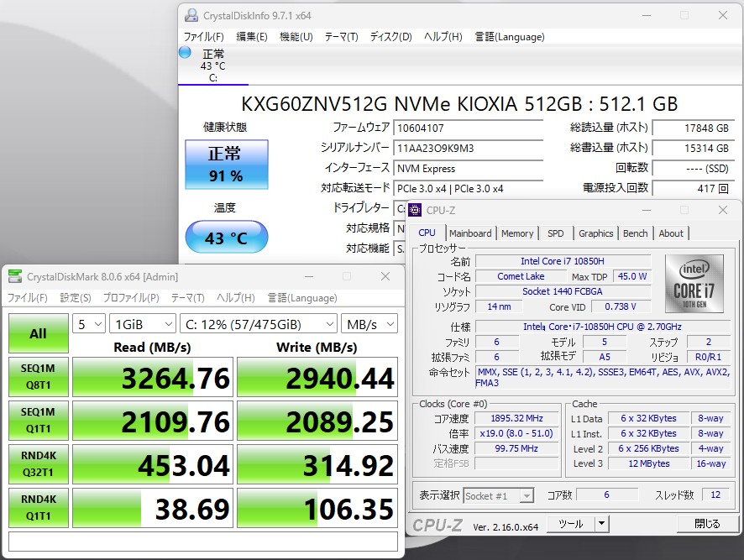Expand the 1GiB test size dropdown
The height and width of the screenshot is (560, 744).
[142, 324]
